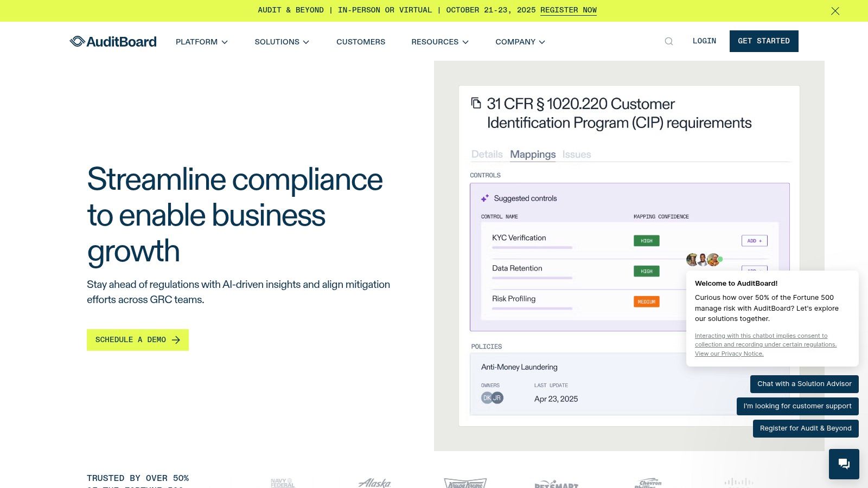Click the DK owner avatar
868x488 pixels.
point(487,398)
